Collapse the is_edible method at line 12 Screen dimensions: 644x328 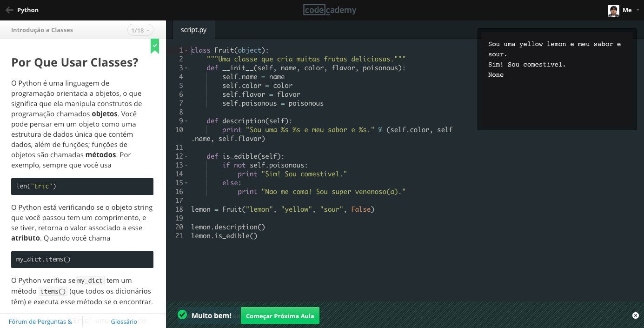click(186, 156)
